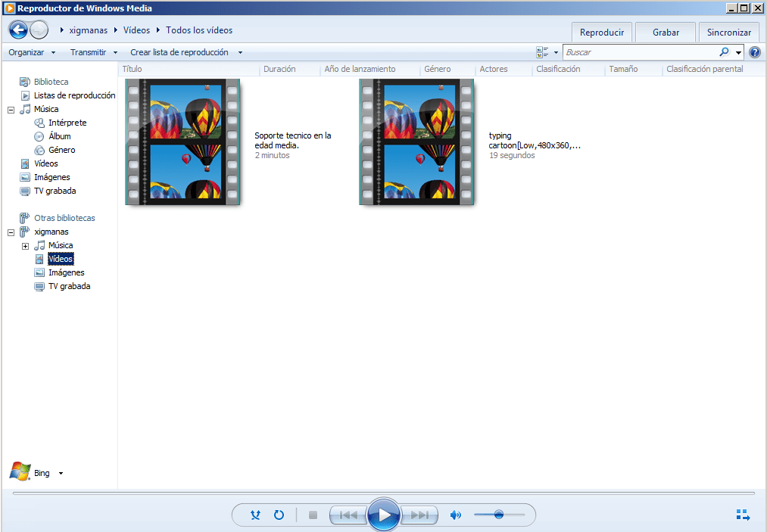This screenshot has height=532, width=767.
Task: Mute the volume speaker icon
Action: pos(455,515)
